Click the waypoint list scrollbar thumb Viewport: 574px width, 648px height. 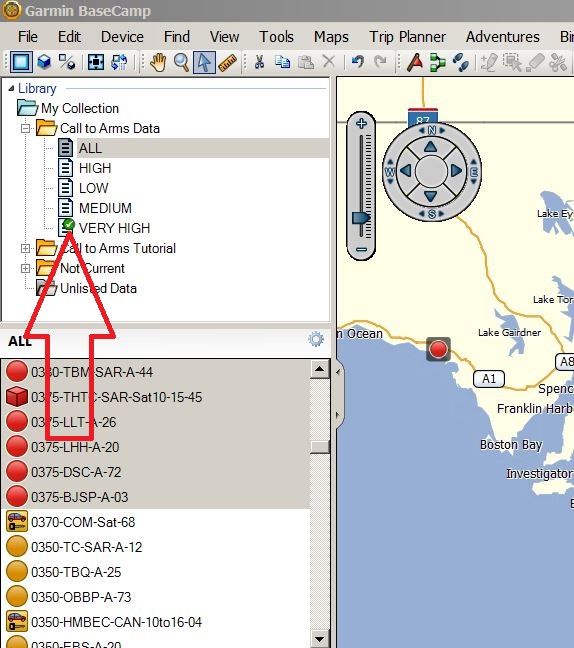coord(319,447)
